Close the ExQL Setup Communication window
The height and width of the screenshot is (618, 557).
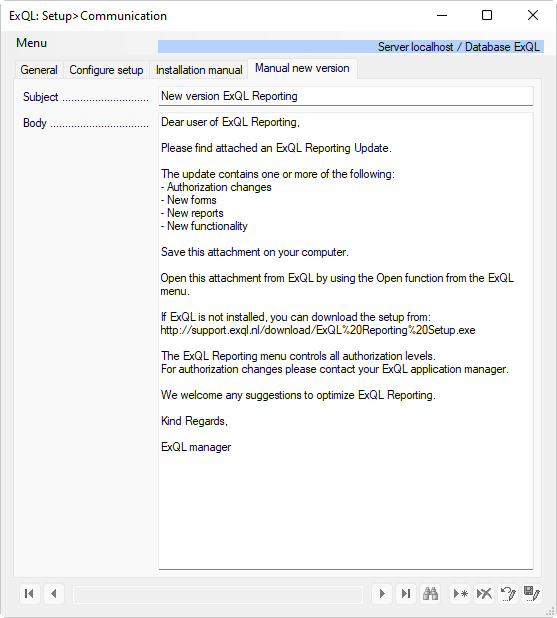tap(533, 15)
